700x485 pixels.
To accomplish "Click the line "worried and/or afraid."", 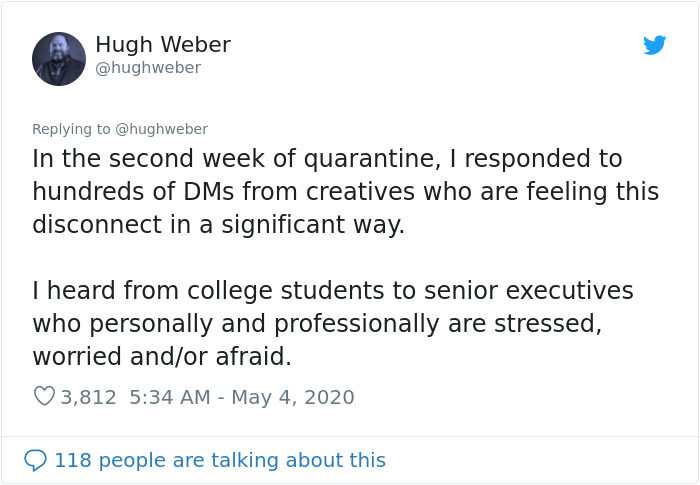I will [162, 356].
